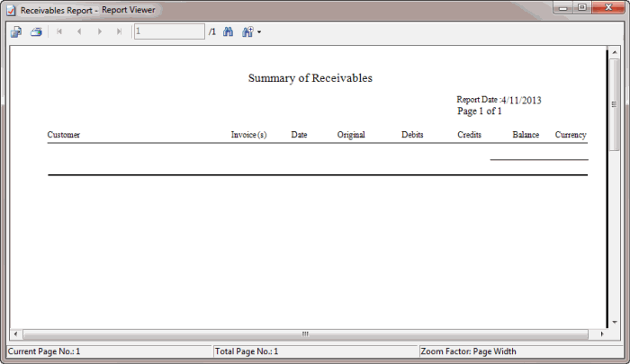
Task: Go to the previous page
Action: tap(79, 31)
